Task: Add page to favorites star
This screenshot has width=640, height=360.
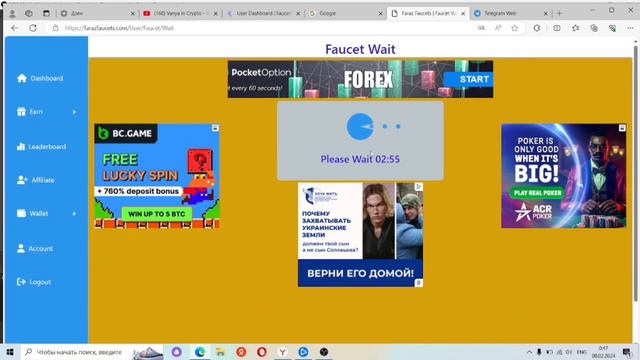Action: (x=515, y=28)
